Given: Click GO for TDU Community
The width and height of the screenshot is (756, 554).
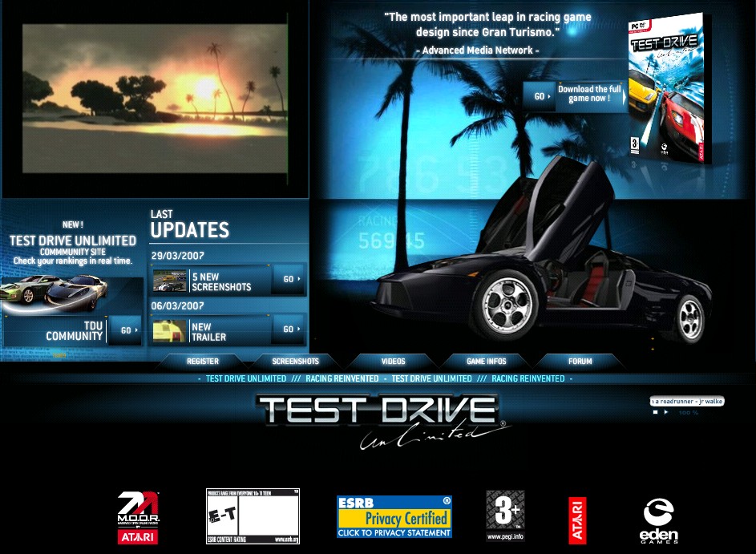Looking at the screenshot, I should pyautogui.click(x=126, y=330).
